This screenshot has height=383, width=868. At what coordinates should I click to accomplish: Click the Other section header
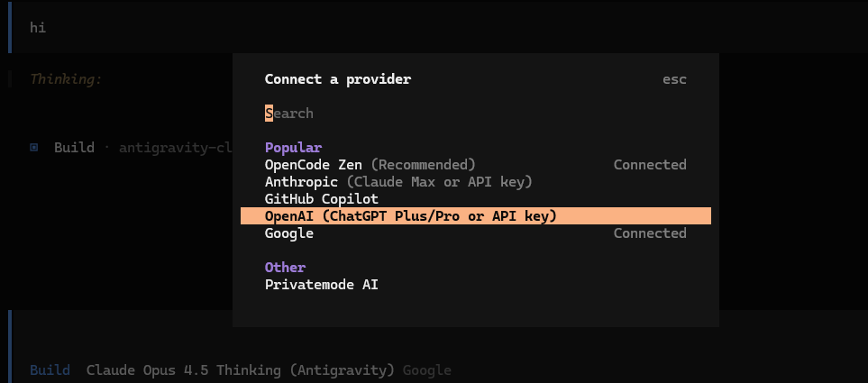click(285, 268)
